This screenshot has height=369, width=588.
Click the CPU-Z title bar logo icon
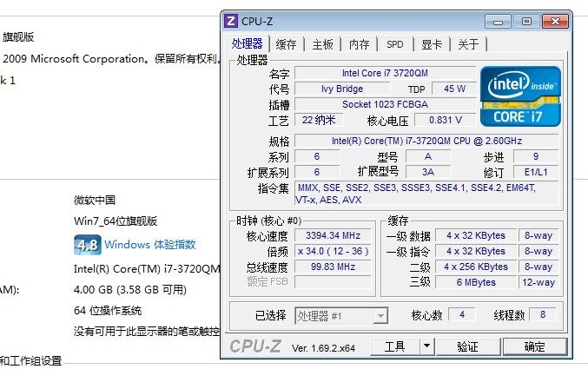click(231, 21)
